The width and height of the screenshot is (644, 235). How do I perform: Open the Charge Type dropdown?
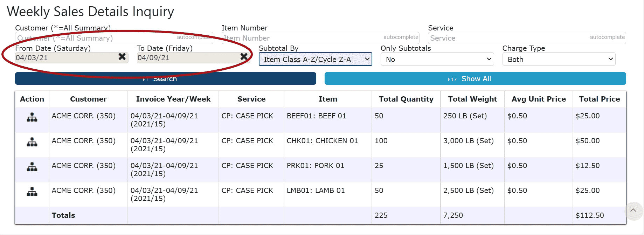click(559, 59)
